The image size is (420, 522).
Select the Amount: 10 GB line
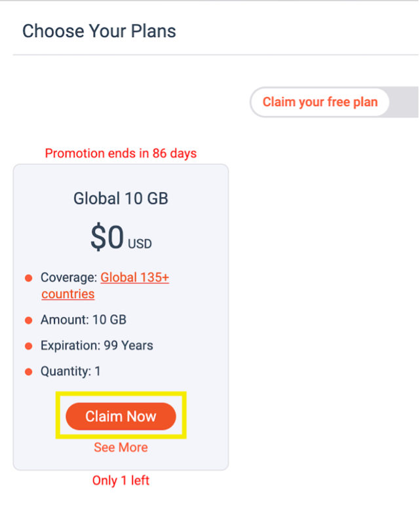point(83,320)
